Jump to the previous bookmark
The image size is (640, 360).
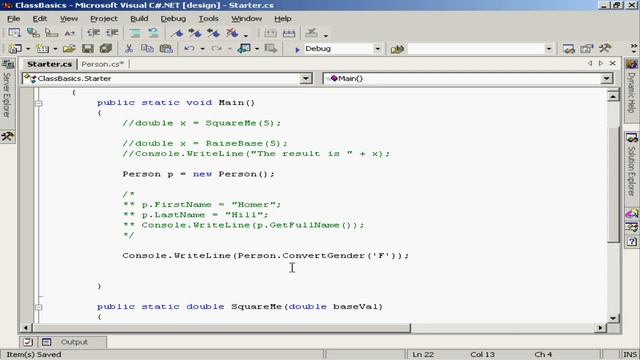click(213, 33)
